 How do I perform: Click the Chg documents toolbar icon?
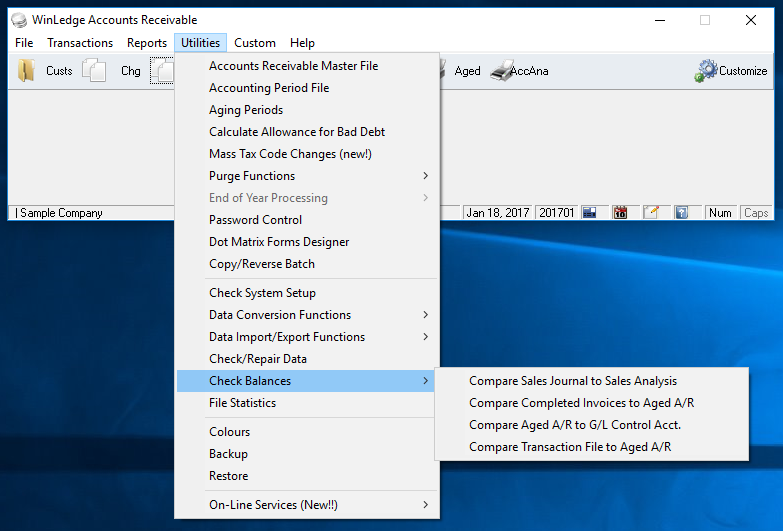click(95, 71)
